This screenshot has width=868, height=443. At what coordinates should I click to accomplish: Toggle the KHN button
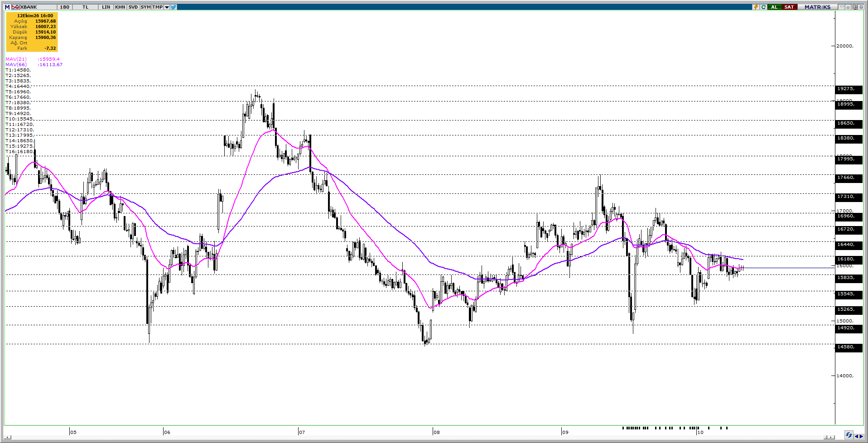[120, 7]
